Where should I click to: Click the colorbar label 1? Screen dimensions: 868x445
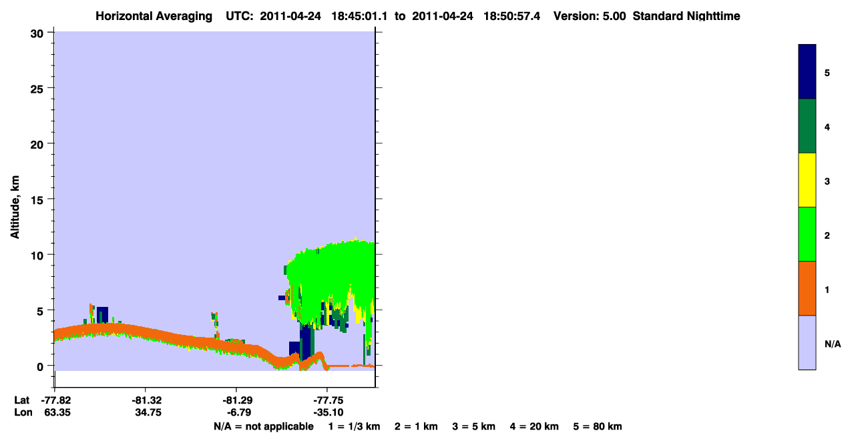[x=827, y=290]
